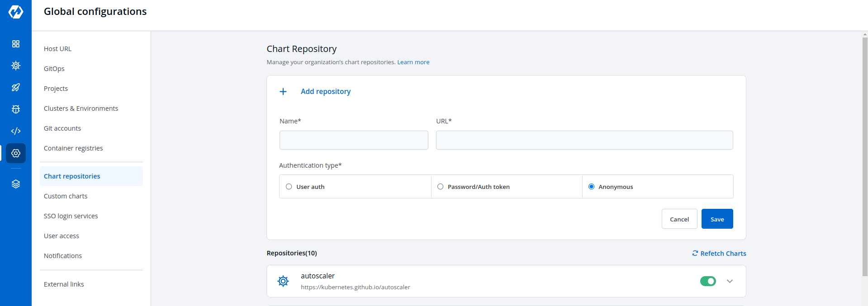Click the Devtron logo icon
This screenshot has height=306, width=868.
click(x=16, y=12)
